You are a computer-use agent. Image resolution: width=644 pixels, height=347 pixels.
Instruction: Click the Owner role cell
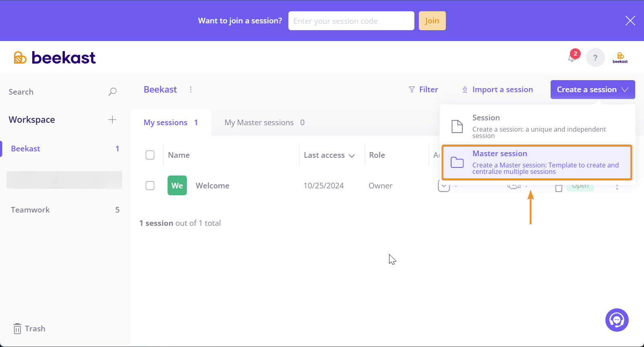tap(381, 186)
